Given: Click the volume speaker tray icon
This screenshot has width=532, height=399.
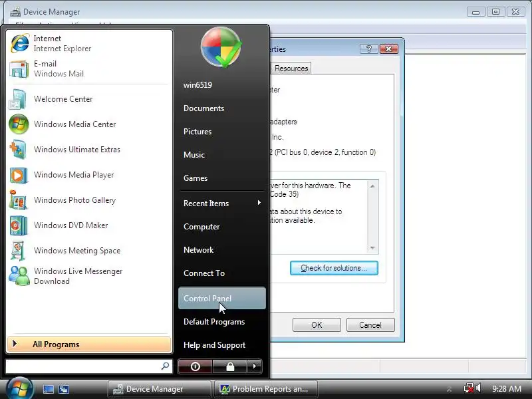Looking at the screenshot, I should pyautogui.click(x=478, y=388).
